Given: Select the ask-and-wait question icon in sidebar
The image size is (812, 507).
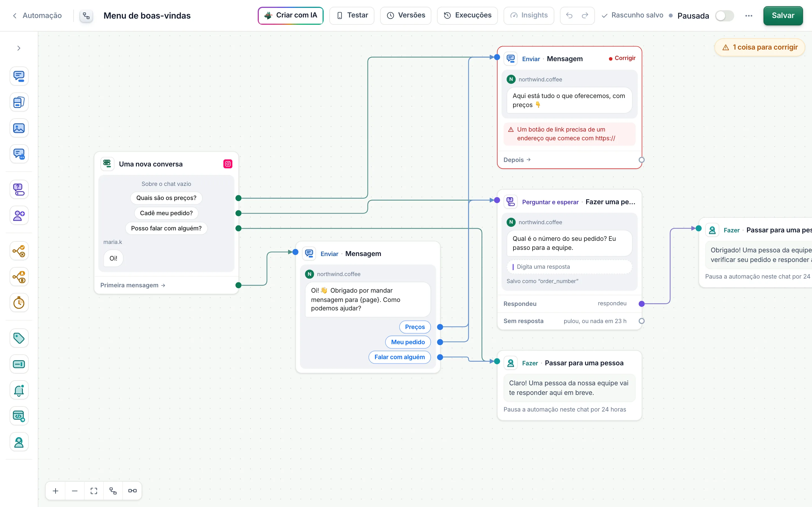Looking at the screenshot, I should click(19, 190).
